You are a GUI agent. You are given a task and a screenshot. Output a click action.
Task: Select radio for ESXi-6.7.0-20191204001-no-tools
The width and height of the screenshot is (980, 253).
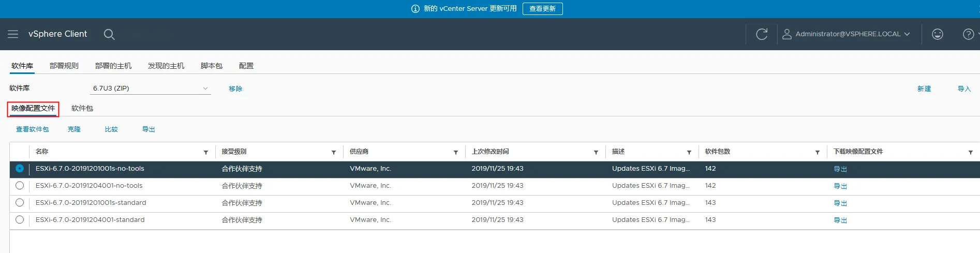(x=20, y=186)
